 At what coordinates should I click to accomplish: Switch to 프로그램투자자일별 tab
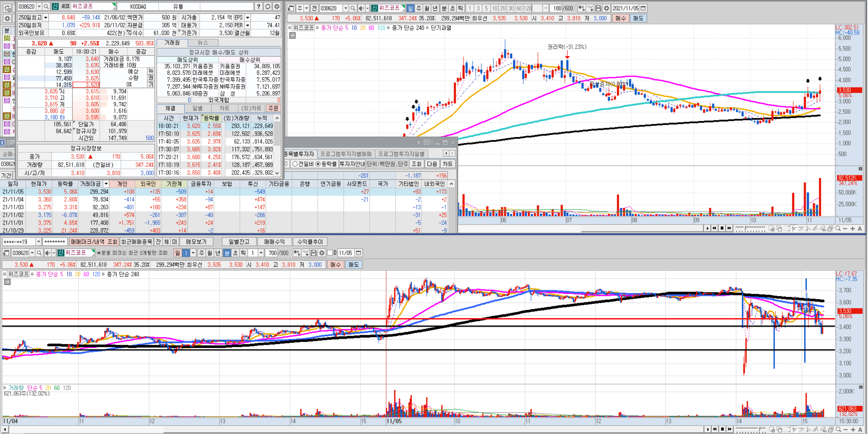click(x=401, y=154)
